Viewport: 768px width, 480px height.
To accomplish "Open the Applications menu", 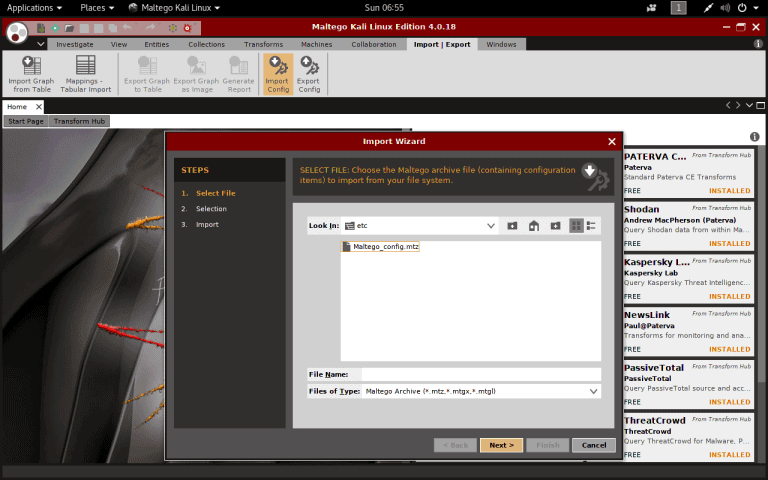I will [34, 8].
